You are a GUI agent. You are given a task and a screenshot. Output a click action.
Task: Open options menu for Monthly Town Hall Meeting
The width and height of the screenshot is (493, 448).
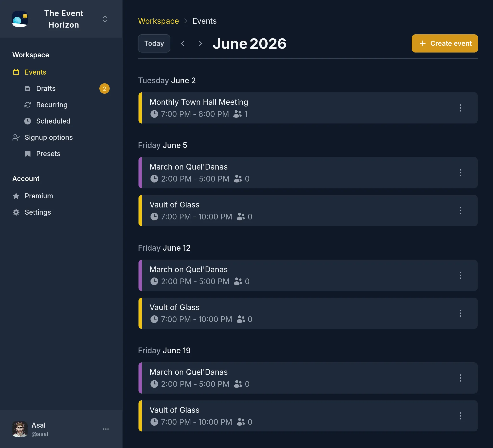click(x=460, y=108)
